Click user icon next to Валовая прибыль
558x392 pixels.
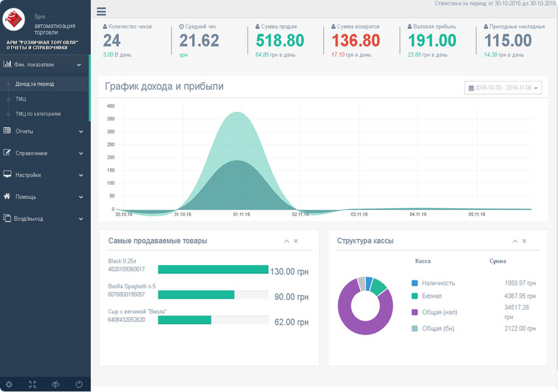(410, 26)
